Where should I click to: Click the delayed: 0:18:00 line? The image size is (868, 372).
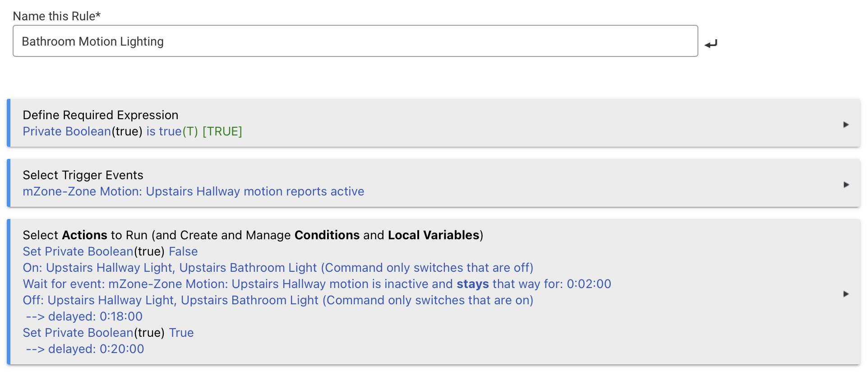coord(84,316)
